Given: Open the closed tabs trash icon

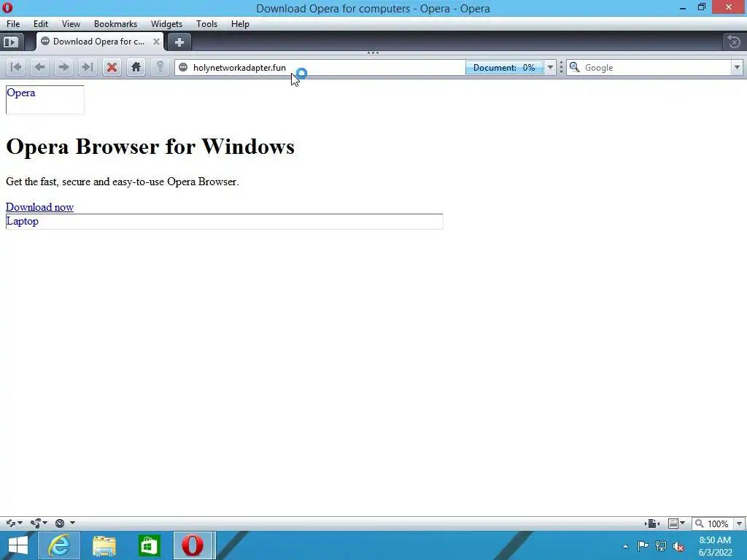Looking at the screenshot, I should 734,42.
